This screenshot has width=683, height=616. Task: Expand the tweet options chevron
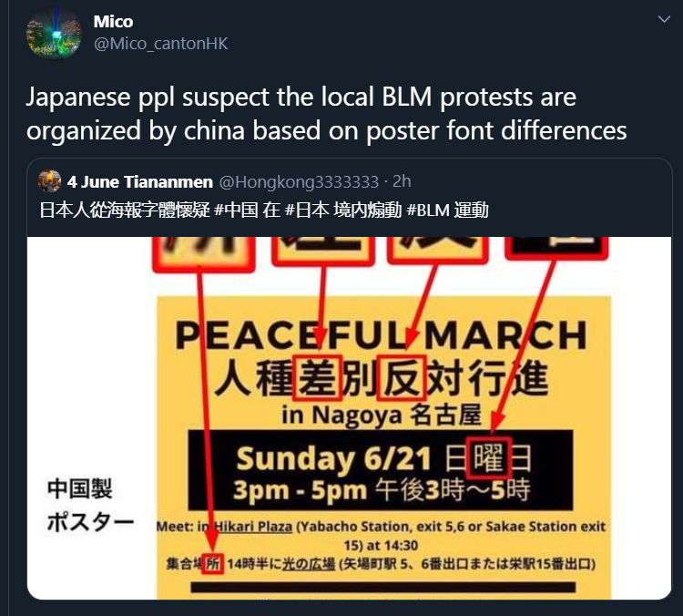tap(664, 19)
